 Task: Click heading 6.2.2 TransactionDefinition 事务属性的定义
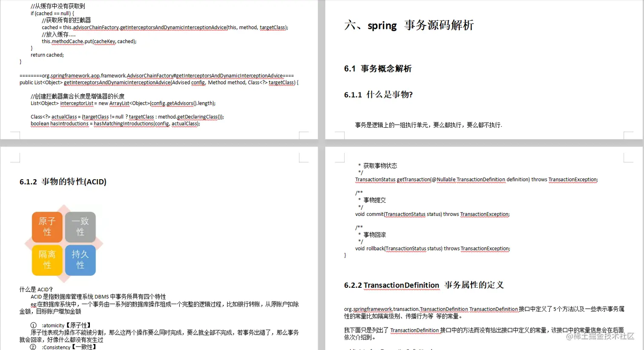tap(424, 285)
